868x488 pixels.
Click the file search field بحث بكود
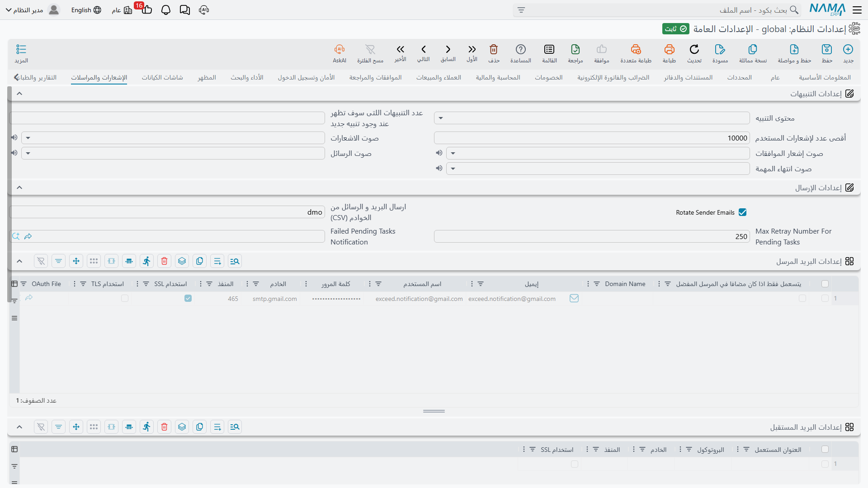[x=657, y=10]
